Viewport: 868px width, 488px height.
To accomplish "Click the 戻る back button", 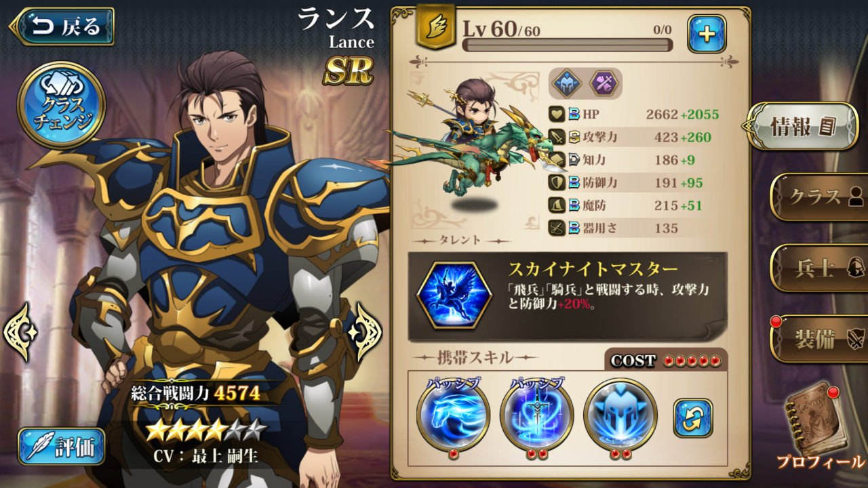I will 61,26.
